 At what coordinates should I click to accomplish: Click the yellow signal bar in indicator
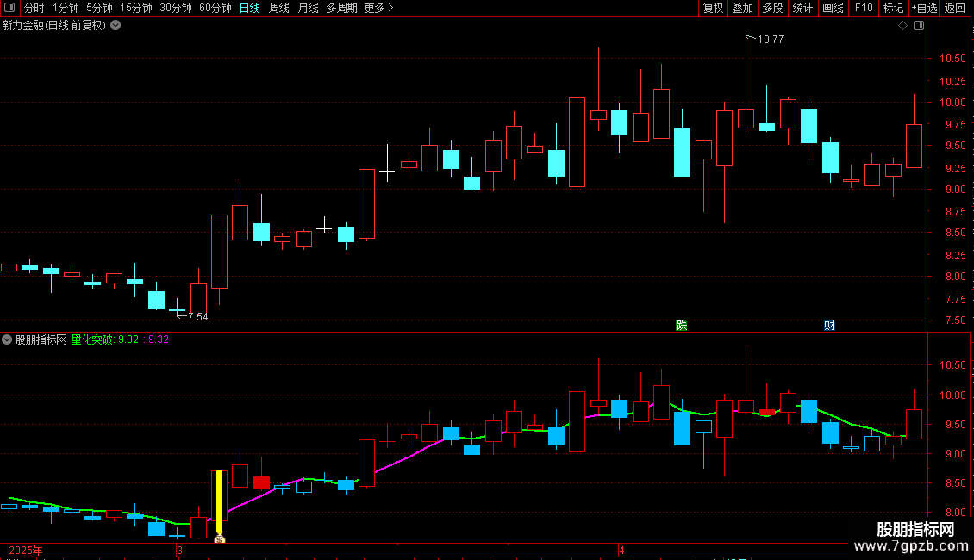pos(219,501)
